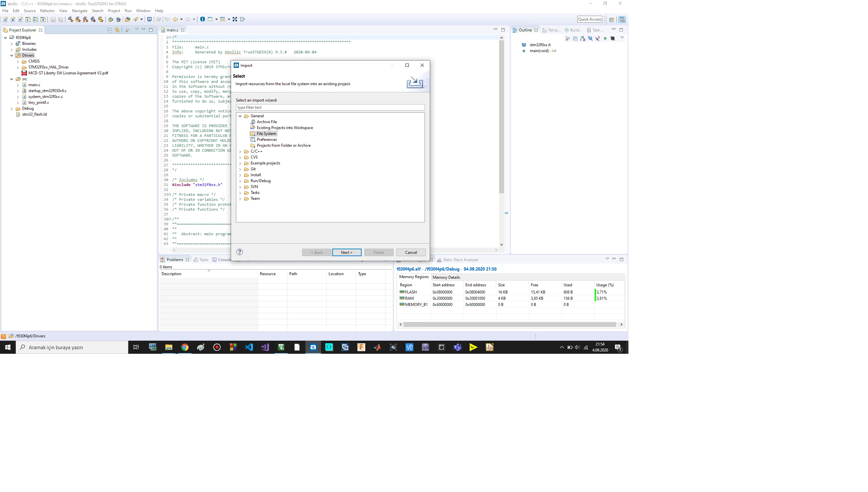Image resolution: width=868 pixels, height=492 pixels.
Task: Toggle Hide Fields filter in Outline toolbar
Action: point(590,39)
